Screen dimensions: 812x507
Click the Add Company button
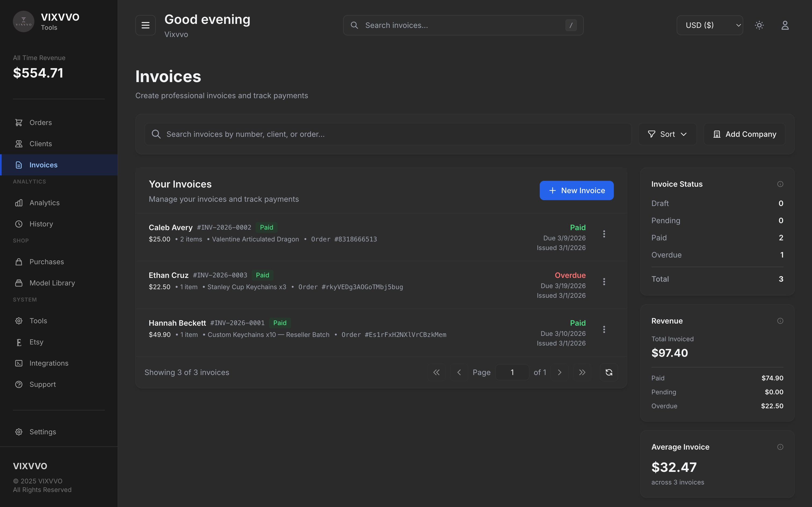tap(745, 134)
